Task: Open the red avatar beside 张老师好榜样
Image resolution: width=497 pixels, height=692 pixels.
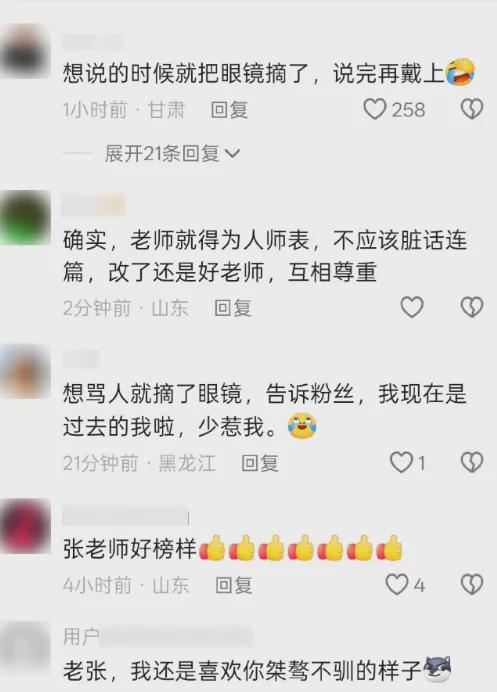Action: 26,526
